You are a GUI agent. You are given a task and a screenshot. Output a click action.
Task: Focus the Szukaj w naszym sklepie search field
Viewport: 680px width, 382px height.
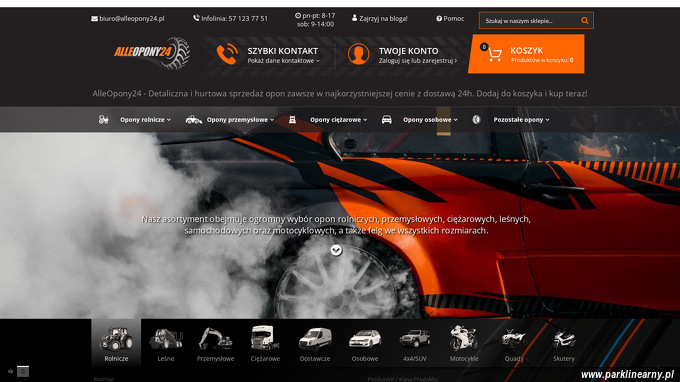(x=530, y=20)
